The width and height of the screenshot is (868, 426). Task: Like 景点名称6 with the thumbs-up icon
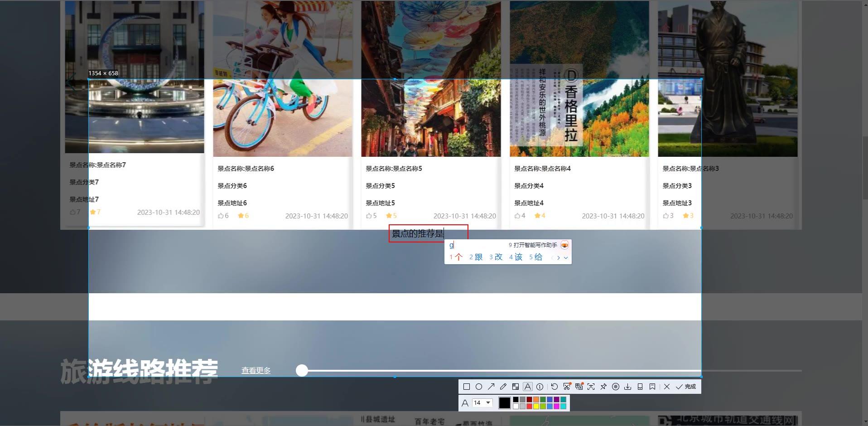click(x=221, y=216)
